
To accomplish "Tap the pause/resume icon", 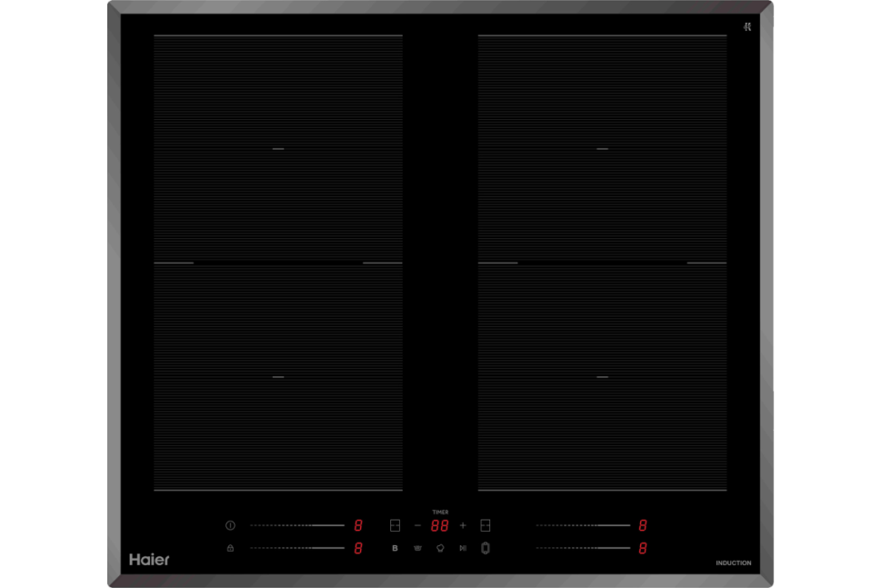I will pyautogui.click(x=463, y=548).
